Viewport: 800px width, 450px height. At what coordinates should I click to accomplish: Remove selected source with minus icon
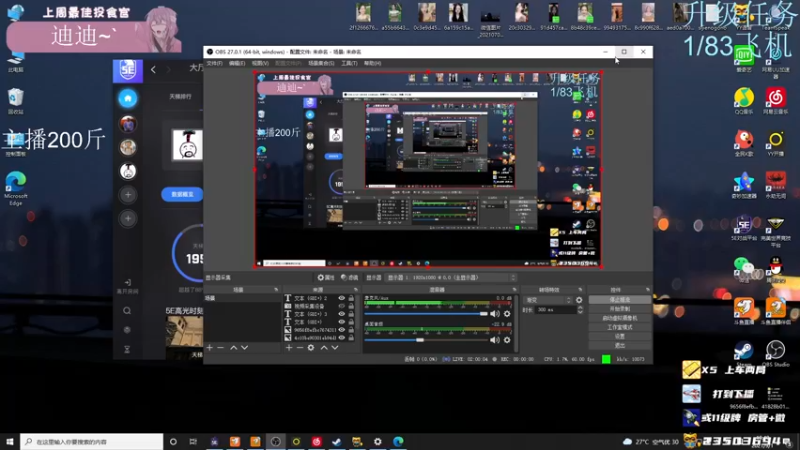pyautogui.click(x=300, y=347)
